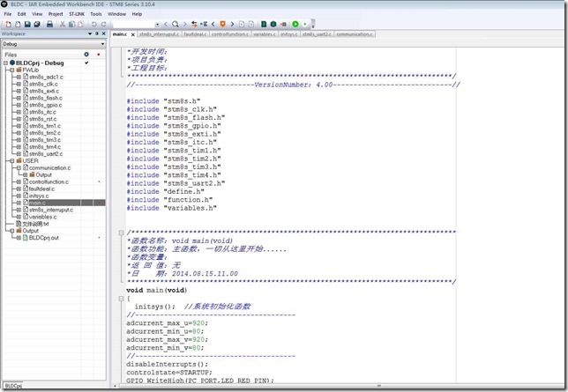This screenshot has height=392, width=568.
Task: Click the green Download and Debug icon
Action: 295,25
